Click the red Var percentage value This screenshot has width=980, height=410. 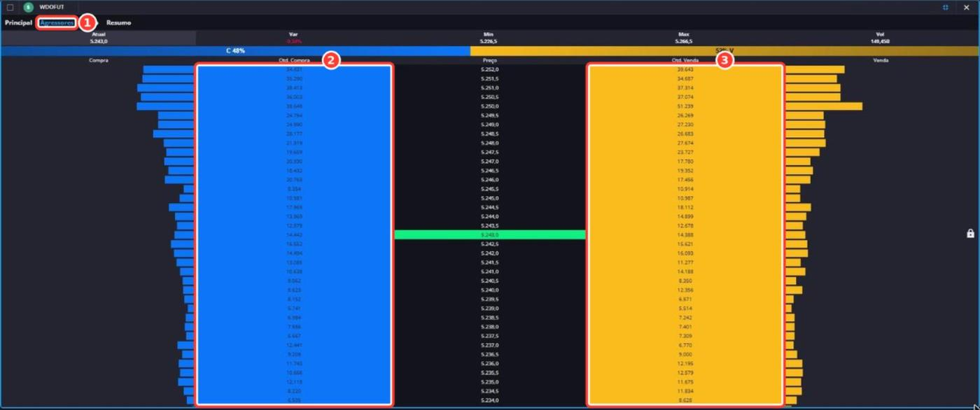click(x=294, y=41)
